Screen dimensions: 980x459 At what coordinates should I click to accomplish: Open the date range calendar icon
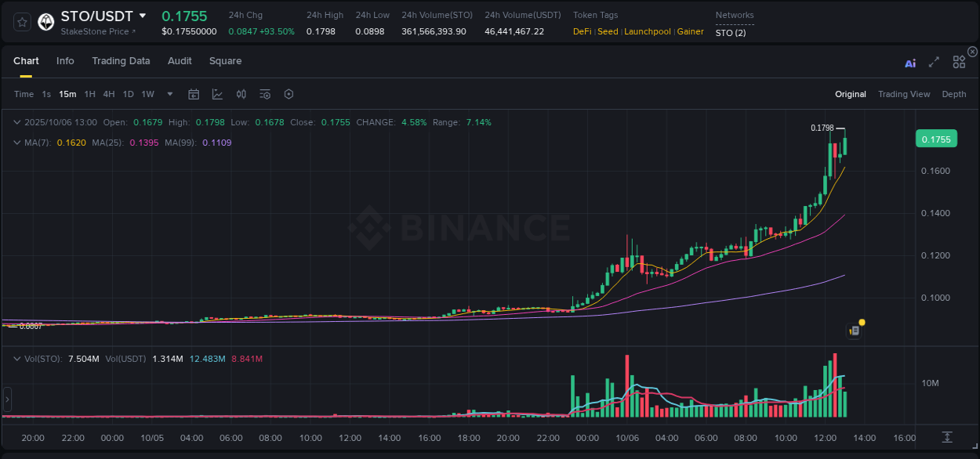(x=194, y=93)
